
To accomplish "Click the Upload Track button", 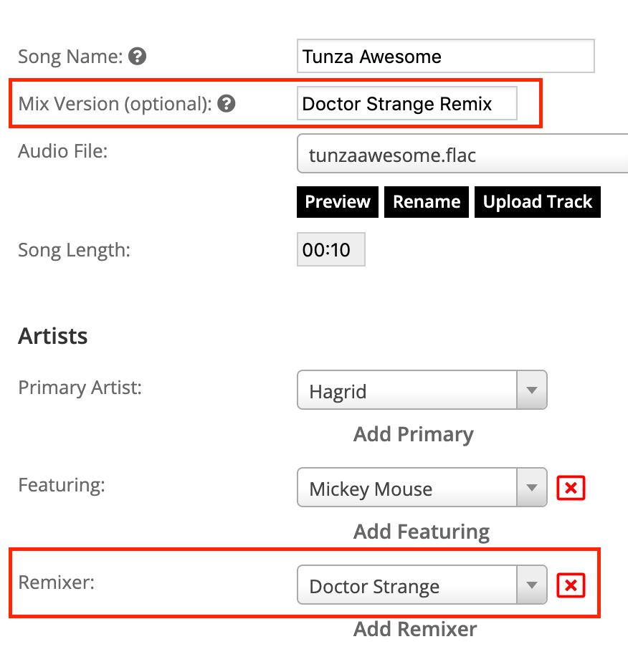I will (x=538, y=202).
